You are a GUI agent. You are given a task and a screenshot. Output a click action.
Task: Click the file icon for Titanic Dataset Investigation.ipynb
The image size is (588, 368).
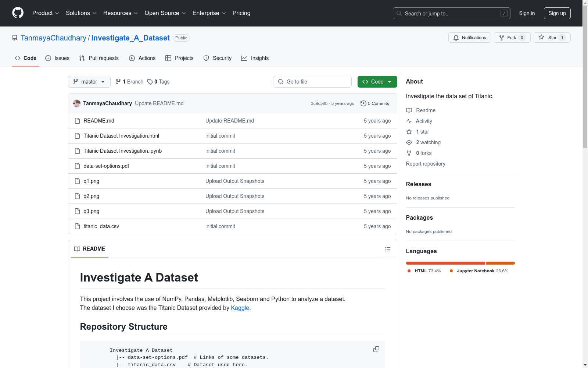77,151
